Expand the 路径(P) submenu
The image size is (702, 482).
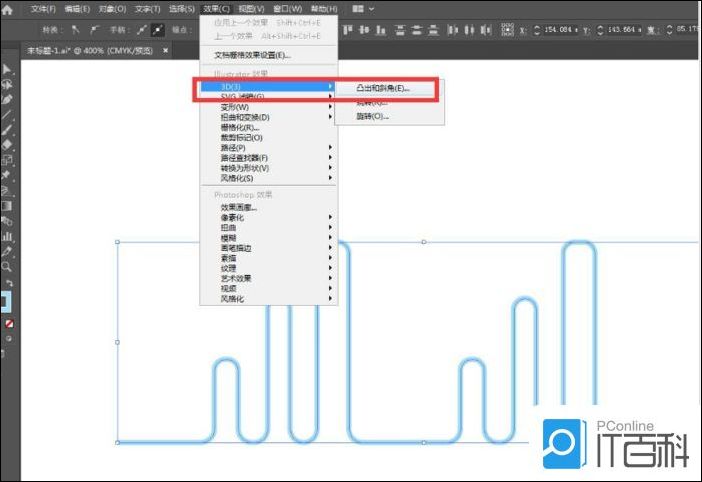point(269,148)
